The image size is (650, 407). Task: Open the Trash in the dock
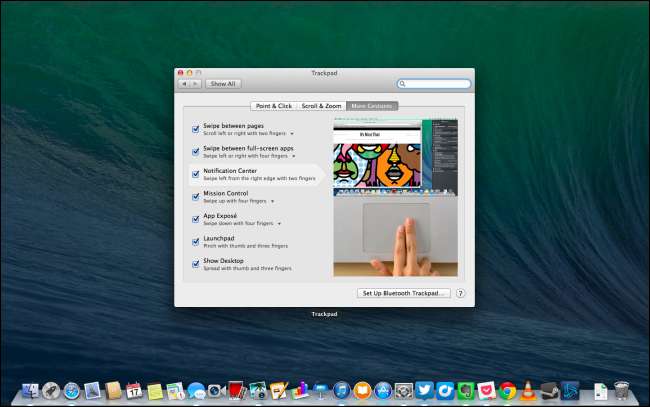(x=621, y=391)
